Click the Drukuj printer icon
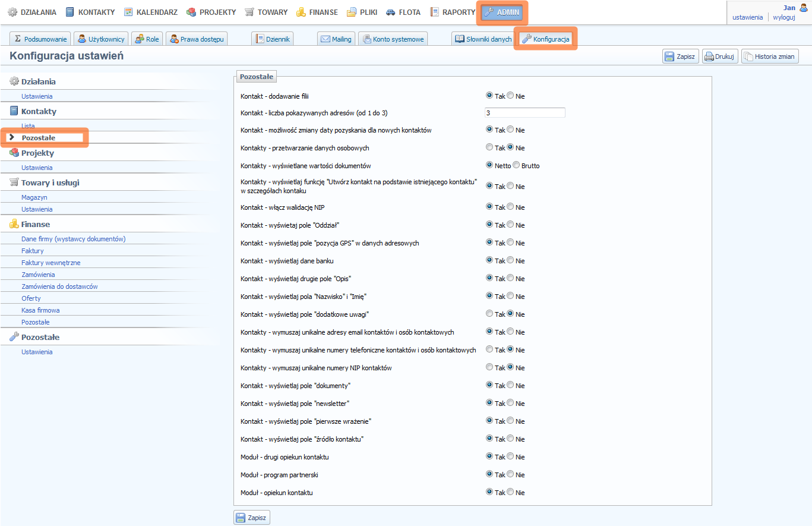The image size is (812, 526). [x=709, y=57]
